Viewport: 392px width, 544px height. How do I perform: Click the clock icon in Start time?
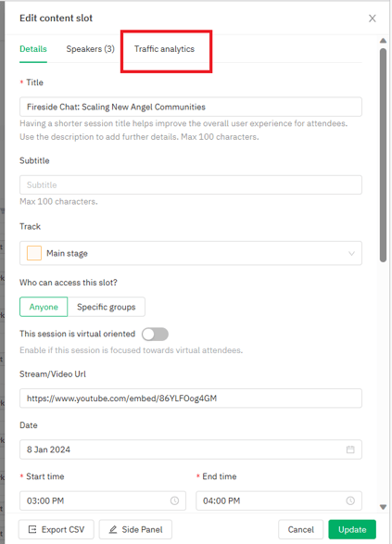174,500
